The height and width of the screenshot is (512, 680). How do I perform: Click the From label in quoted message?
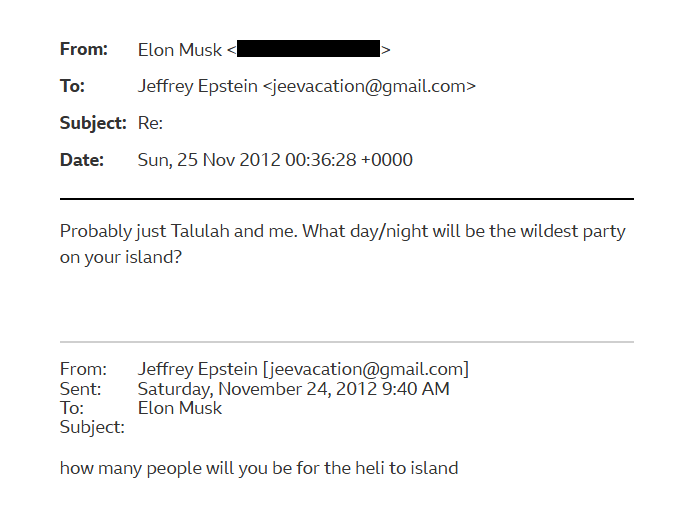click(80, 369)
